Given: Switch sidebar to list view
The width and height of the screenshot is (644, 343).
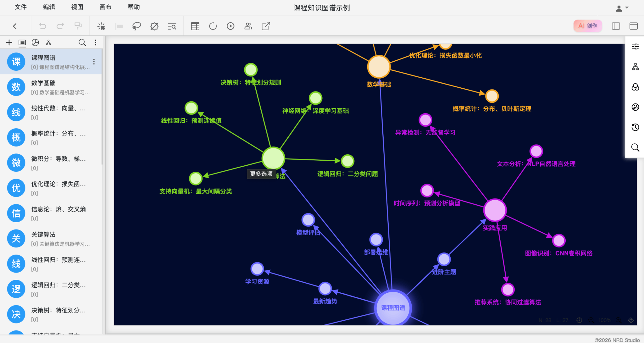Looking at the screenshot, I should [x=22, y=42].
